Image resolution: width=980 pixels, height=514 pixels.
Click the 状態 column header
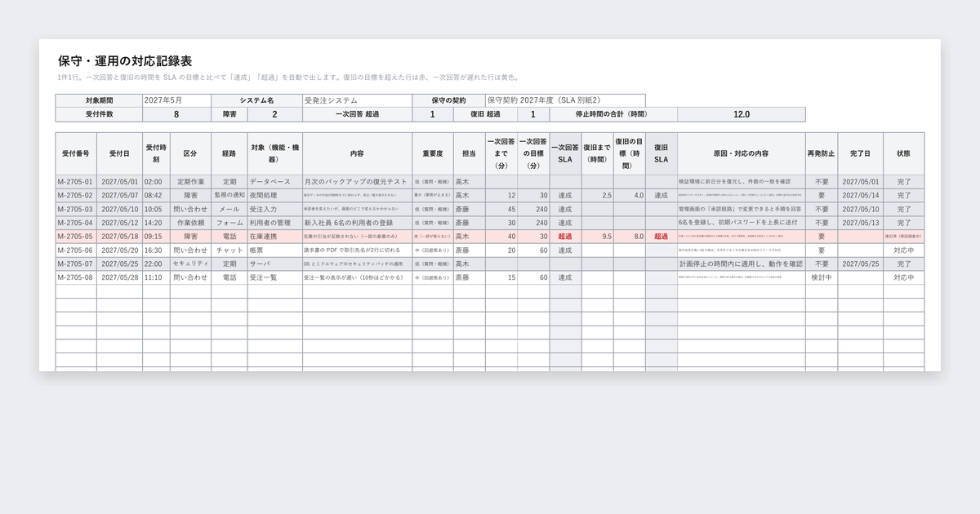(904, 153)
